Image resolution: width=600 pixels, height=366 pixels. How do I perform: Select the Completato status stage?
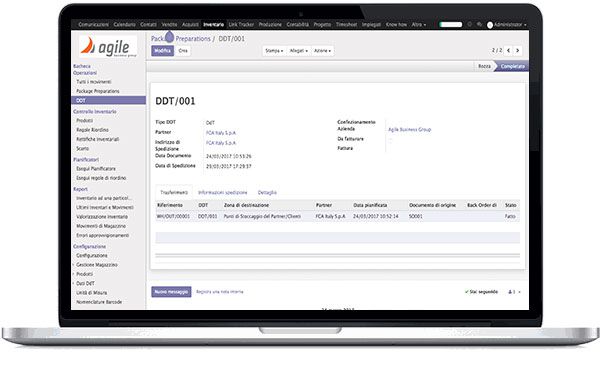coord(512,66)
